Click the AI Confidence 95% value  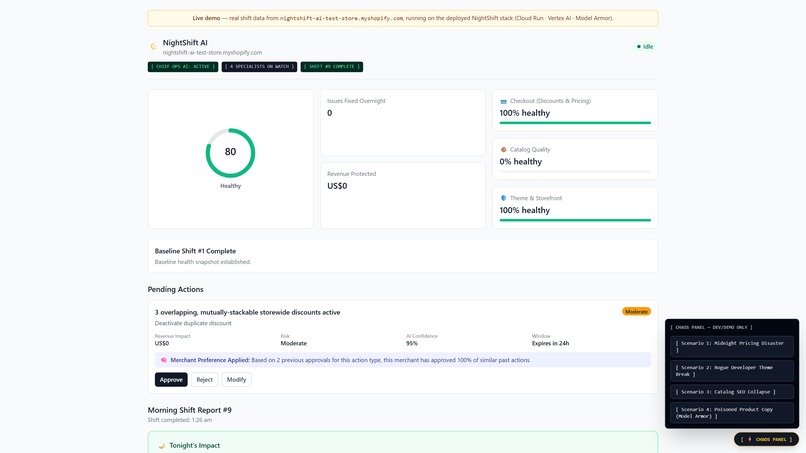pos(412,343)
